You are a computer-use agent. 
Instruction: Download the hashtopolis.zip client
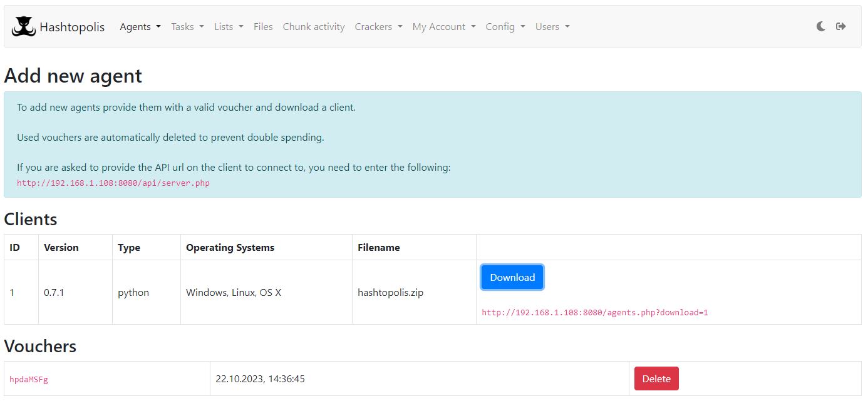pos(512,278)
